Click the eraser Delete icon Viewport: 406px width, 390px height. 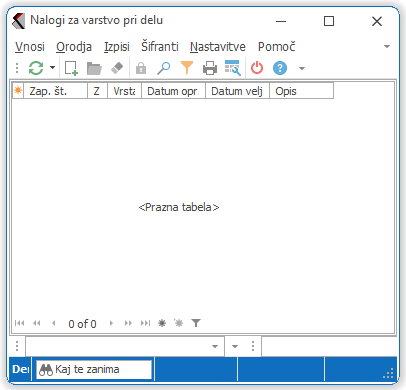(x=117, y=68)
